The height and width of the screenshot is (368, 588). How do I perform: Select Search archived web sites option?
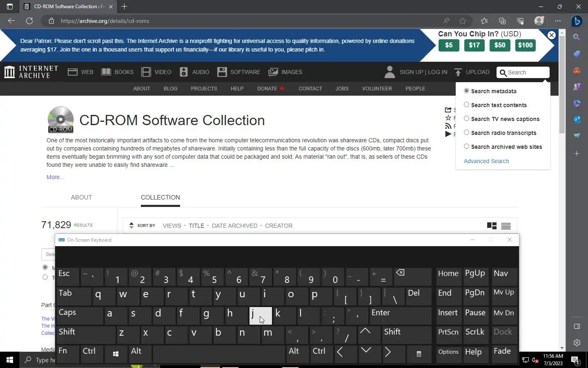[x=466, y=146]
